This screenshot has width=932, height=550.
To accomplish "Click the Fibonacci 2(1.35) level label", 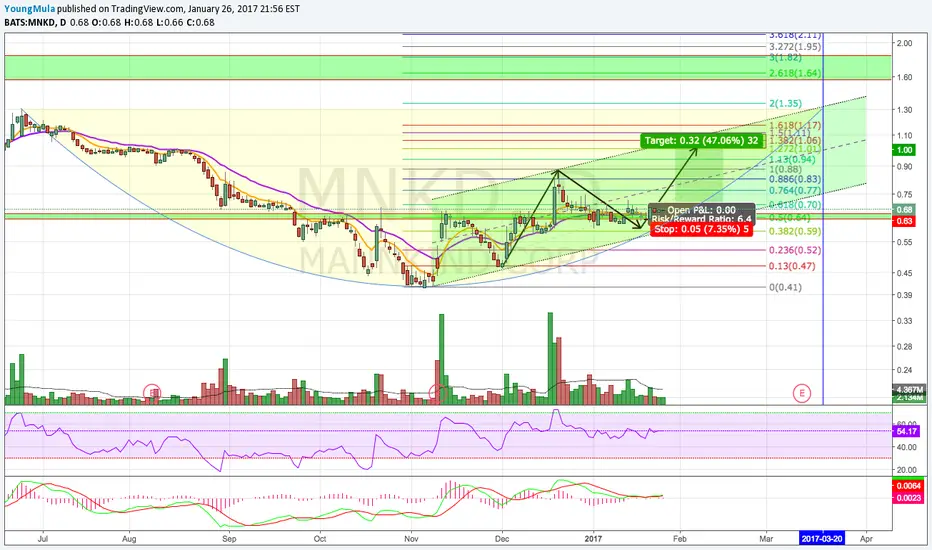I will click(x=785, y=103).
